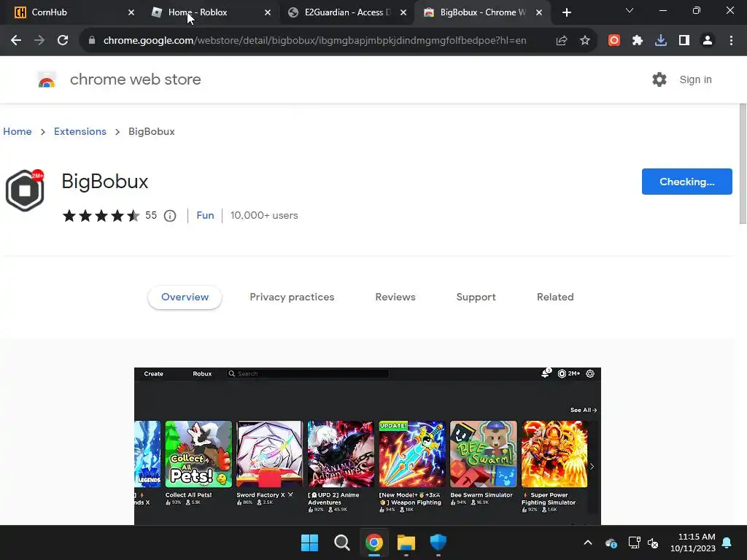The image size is (747, 560).
Task: Click Chrome in the taskbar
Action: click(374, 542)
